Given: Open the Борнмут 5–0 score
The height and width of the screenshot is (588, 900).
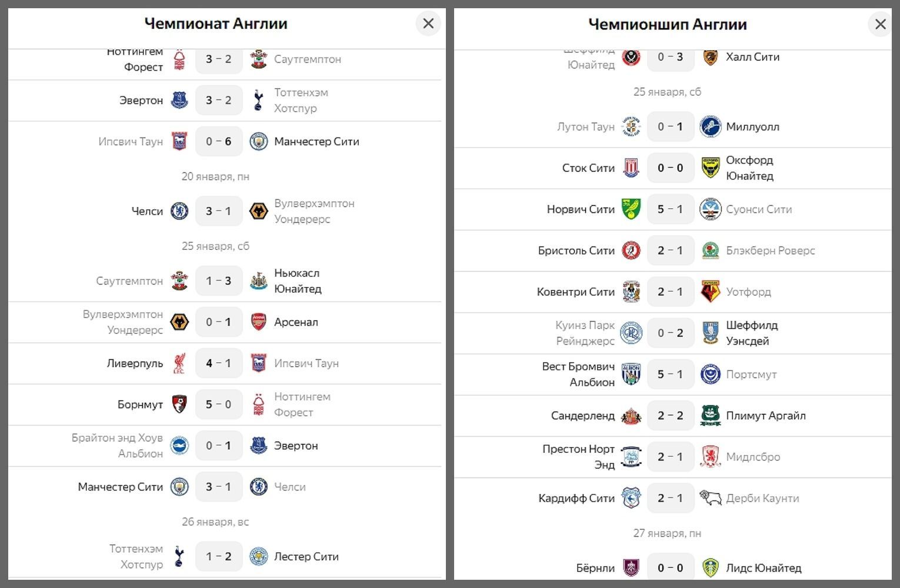Looking at the screenshot, I should click(219, 405).
